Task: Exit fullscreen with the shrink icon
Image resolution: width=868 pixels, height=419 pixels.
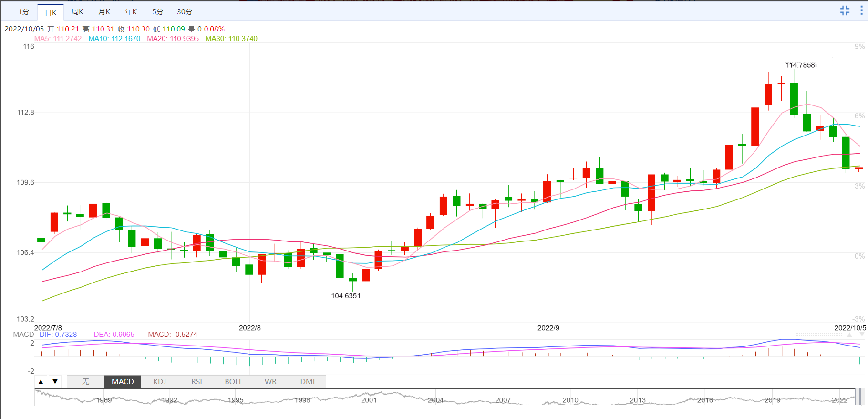Action: click(x=845, y=10)
